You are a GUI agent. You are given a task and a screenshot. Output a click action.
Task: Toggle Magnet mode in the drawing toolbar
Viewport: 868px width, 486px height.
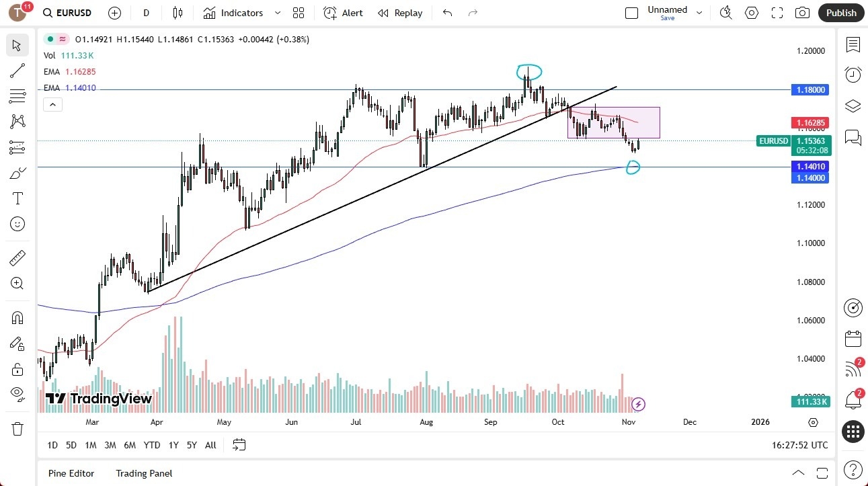tap(17, 317)
